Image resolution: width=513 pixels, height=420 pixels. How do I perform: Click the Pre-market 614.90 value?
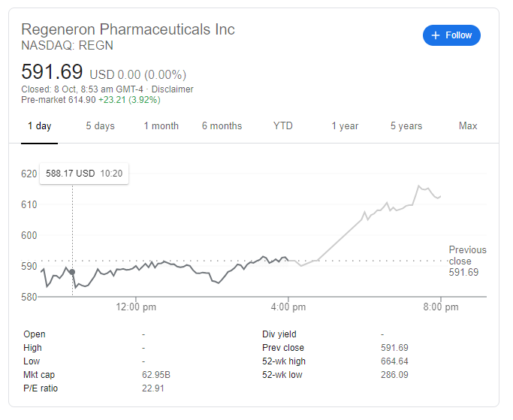point(81,100)
